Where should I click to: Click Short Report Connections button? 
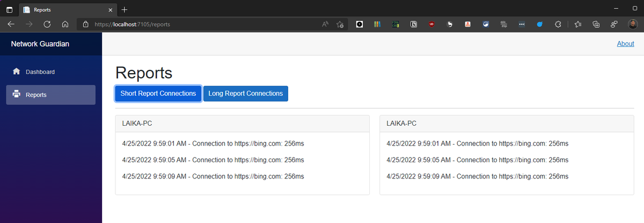(158, 93)
